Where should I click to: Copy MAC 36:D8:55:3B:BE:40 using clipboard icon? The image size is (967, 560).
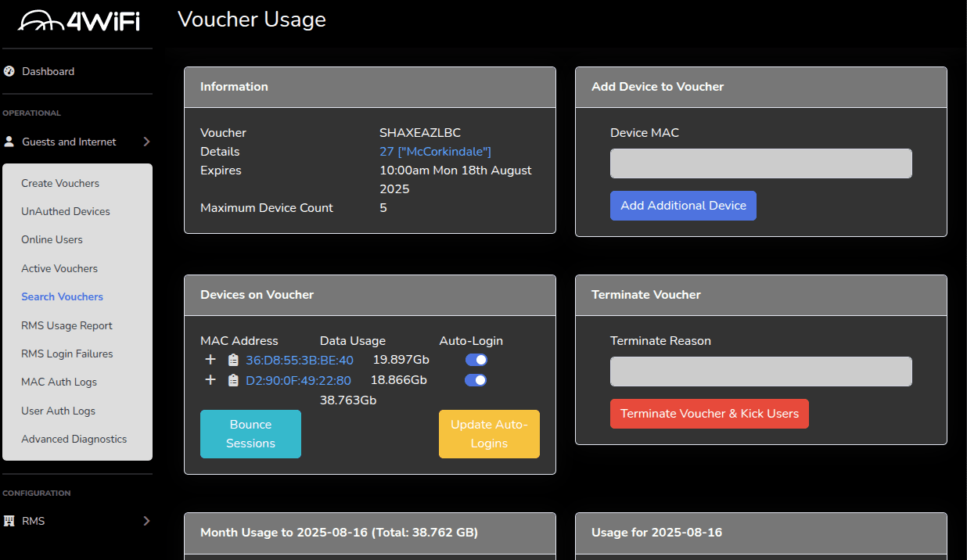pyautogui.click(x=233, y=360)
